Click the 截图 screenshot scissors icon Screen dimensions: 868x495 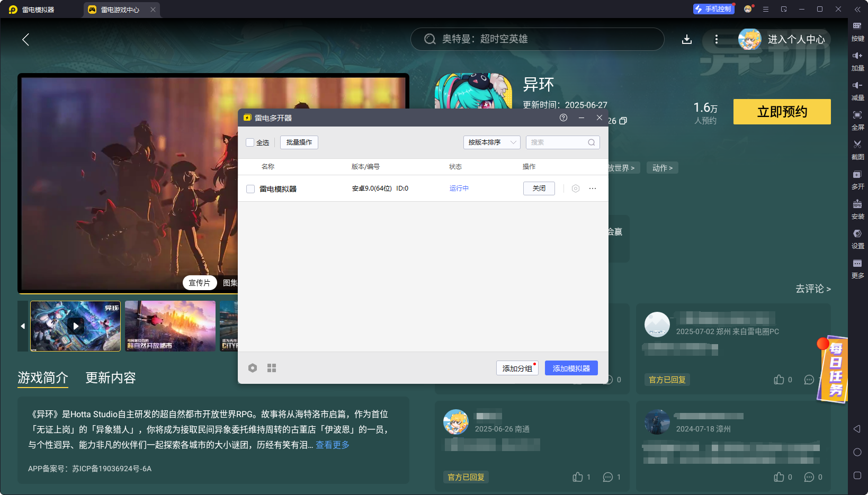857,145
